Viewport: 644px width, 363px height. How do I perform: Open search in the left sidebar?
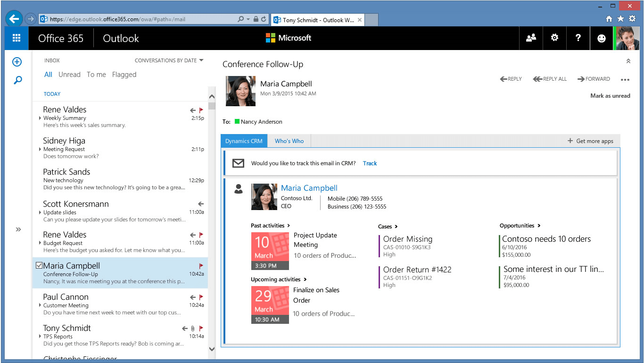[x=17, y=80]
